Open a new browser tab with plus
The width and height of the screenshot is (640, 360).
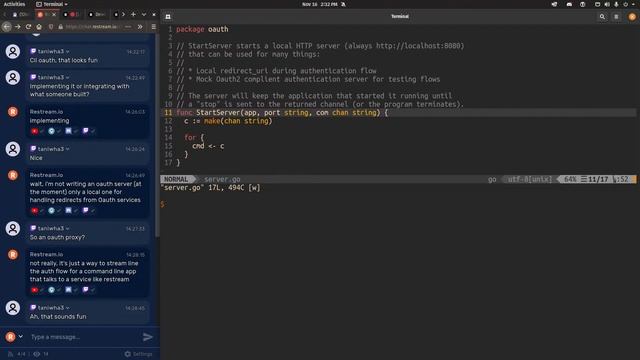point(133,14)
